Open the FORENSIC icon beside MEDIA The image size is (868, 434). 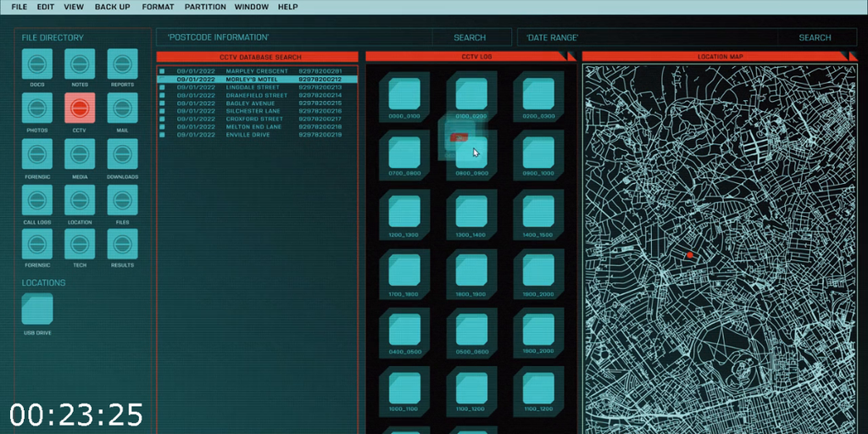point(37,154)
